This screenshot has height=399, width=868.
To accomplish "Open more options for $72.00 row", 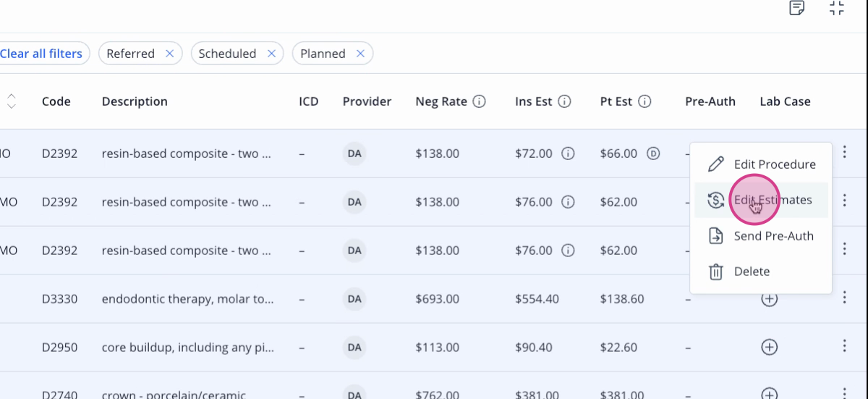I will (x=844, y=152).
